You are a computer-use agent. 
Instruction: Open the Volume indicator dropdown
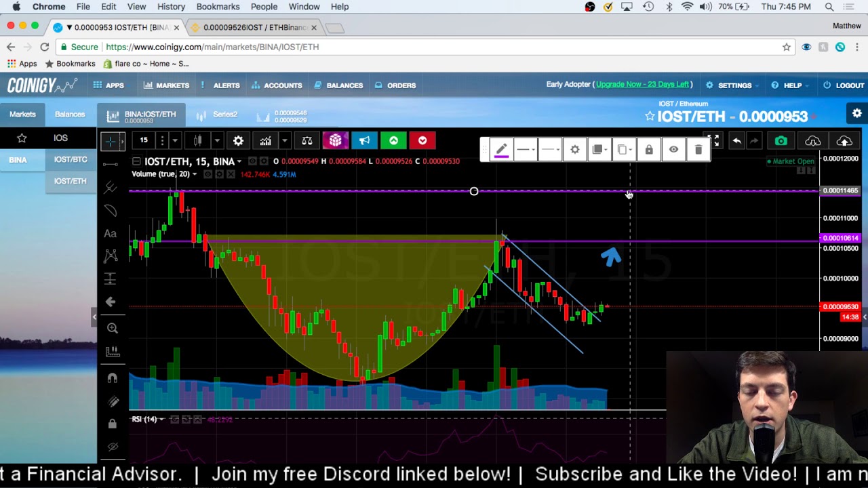[x=194, y=174]
